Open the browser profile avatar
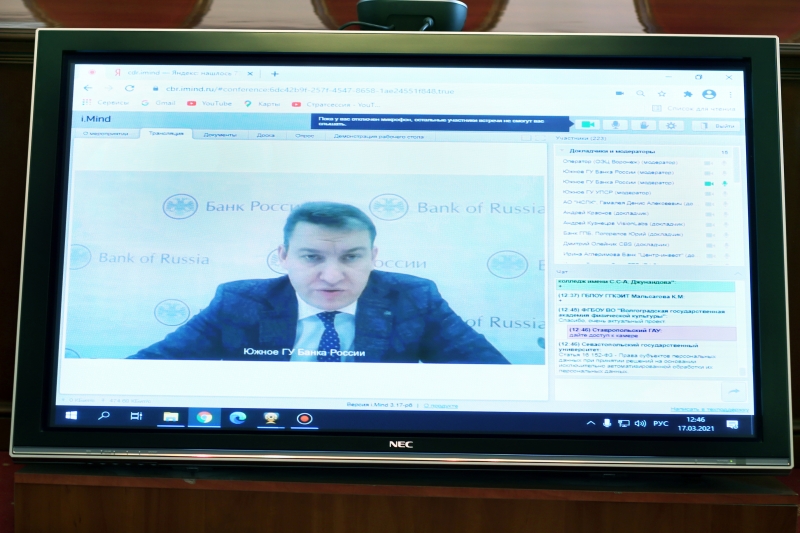 [709, 94]
